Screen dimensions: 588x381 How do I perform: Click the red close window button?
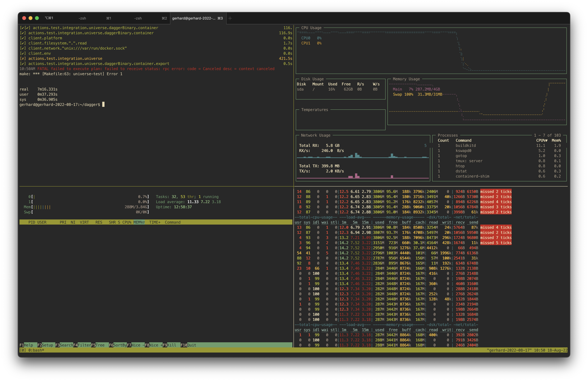(24, 18)
